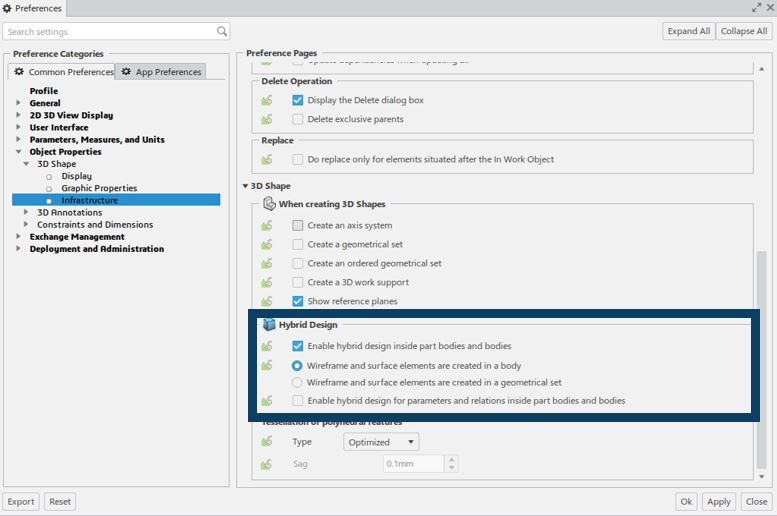Click the Search settings input field
Image resolution: width=777 pixels, height=516 pixels.
(110, 32)
